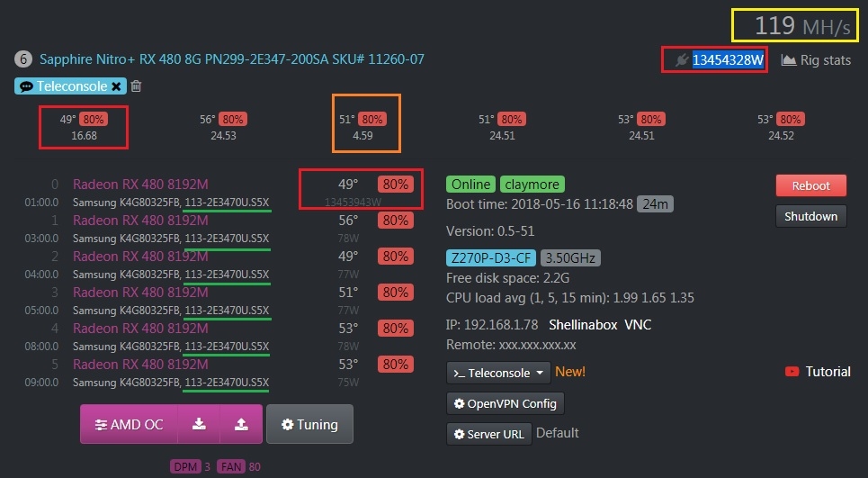Click the rig count badge showing 6
Screen dimensions: 868x478
point(23,59)
